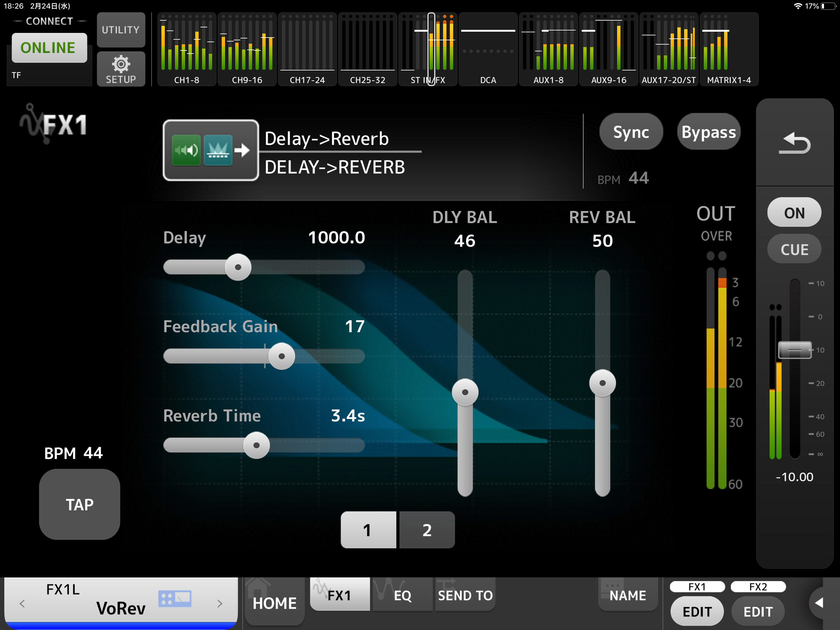
Task: Toggle the Sync button
Action: pos(631,132)
